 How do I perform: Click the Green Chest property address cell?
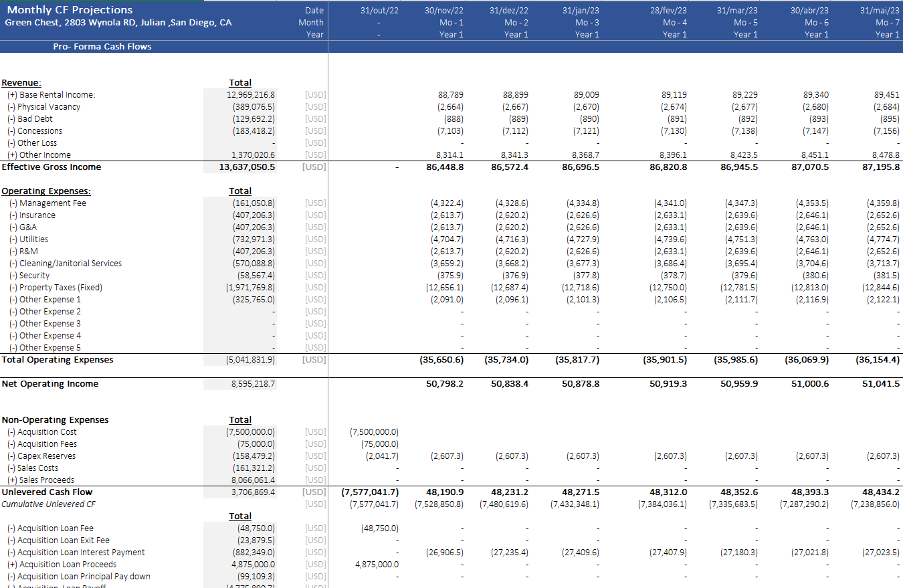pyautogui.click(x=118, y=23)
